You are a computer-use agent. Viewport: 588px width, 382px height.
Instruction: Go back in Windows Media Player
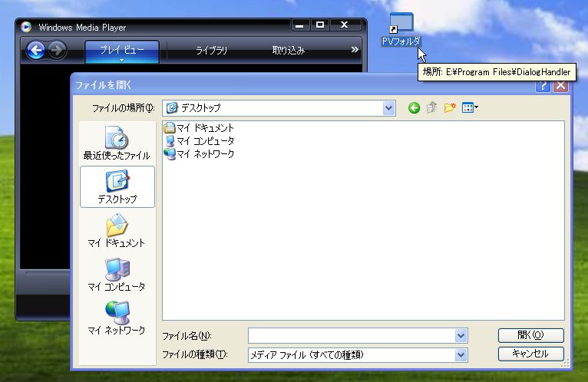(x=36, y=50)
